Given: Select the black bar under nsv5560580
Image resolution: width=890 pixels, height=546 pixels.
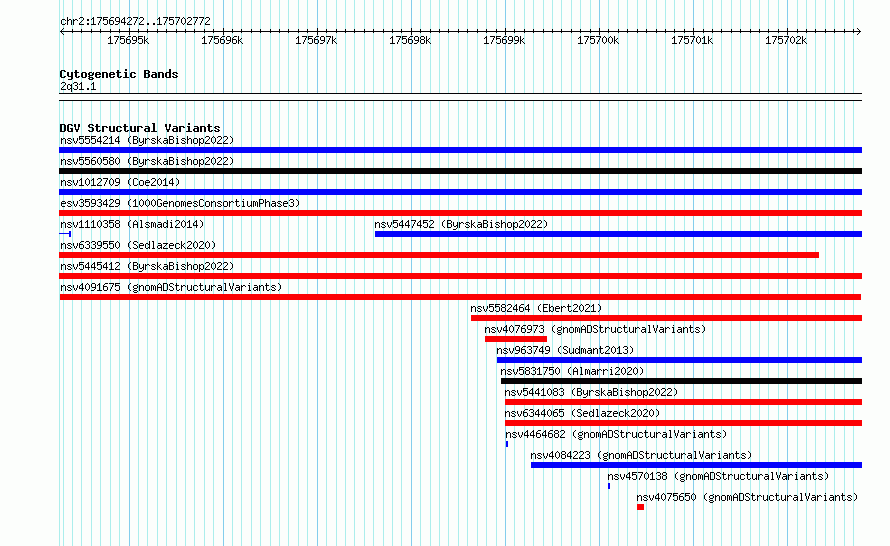Looking at the screenshot, I should tap(460, 171).
